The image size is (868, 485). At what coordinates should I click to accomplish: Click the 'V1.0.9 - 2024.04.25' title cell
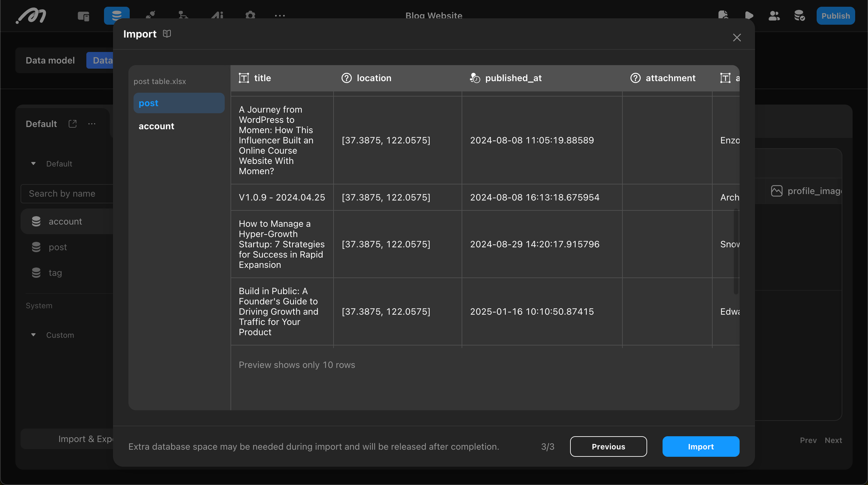click(x=282, y=197)
